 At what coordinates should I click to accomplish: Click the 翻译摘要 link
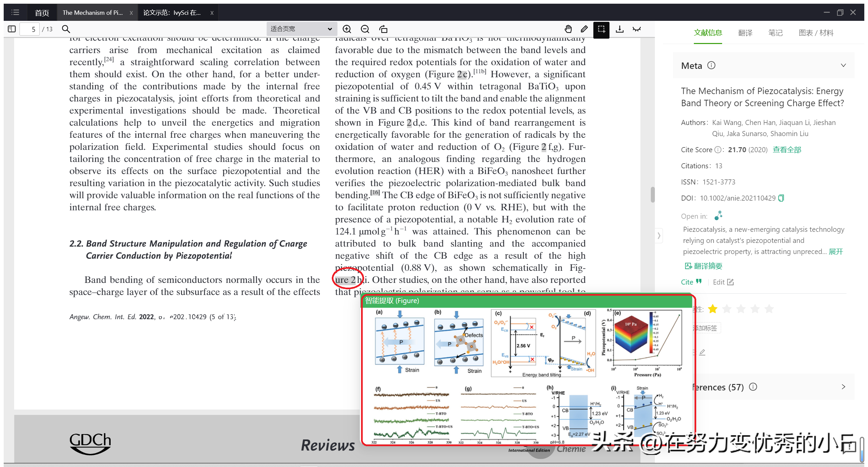pyautogui.click(x=704, y=266)
